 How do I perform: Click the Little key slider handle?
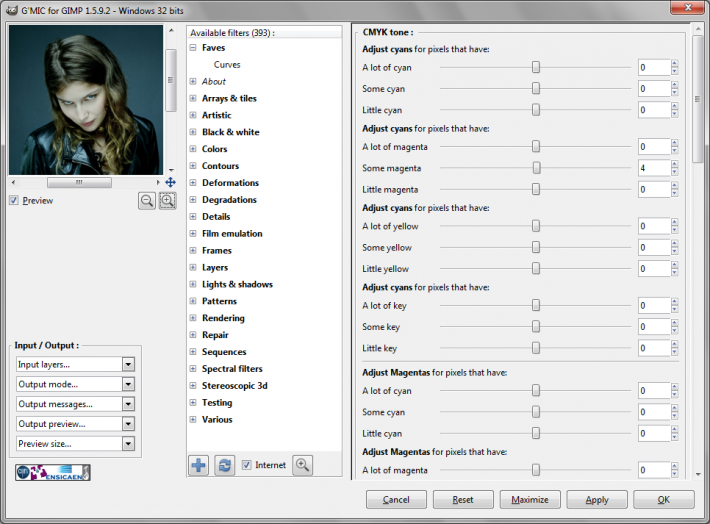pyautogui.click(x=536, y=348)
